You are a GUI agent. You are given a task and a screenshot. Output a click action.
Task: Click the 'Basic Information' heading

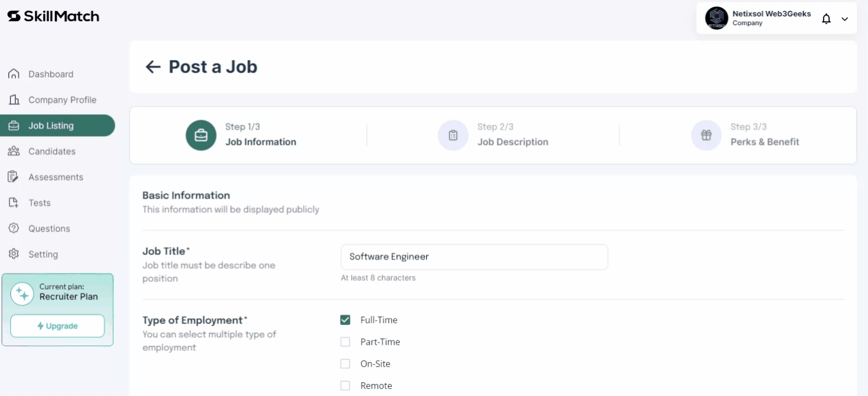pos(186,196)
